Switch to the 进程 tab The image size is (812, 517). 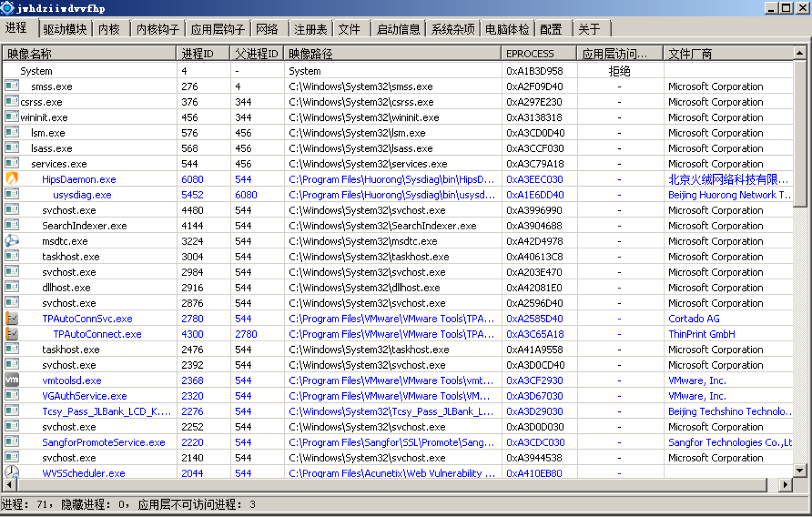tap(19, 28)
